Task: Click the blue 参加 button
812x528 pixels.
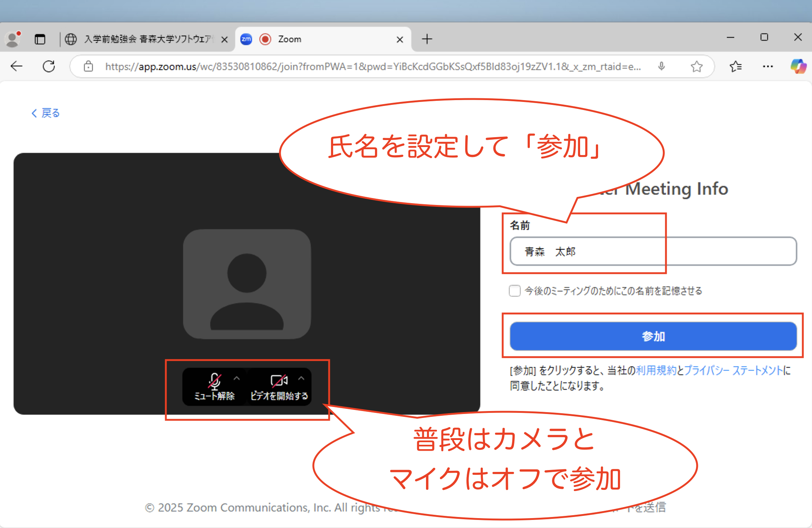Action: (x=653, y=336)
